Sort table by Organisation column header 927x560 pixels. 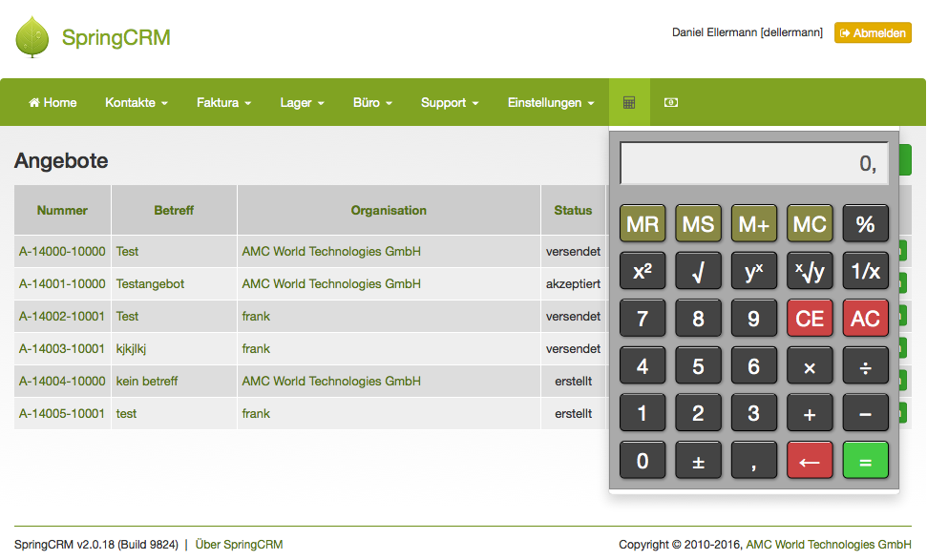(389, 210)
